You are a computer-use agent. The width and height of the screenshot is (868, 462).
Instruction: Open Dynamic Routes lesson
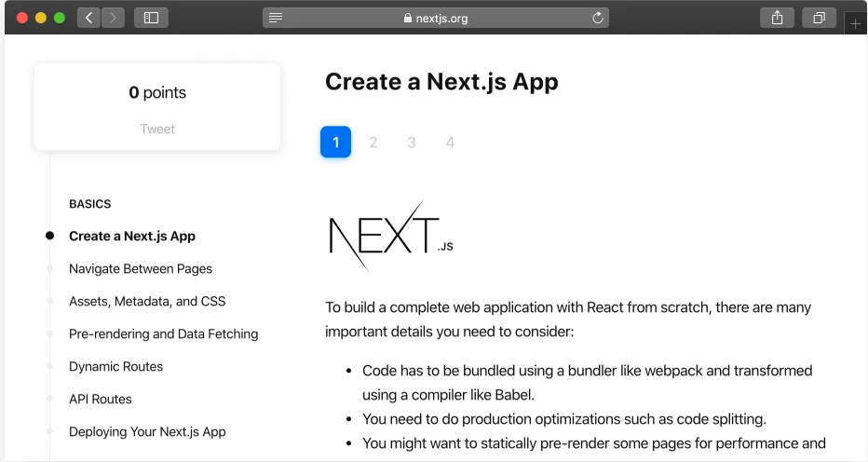[115, 367]
